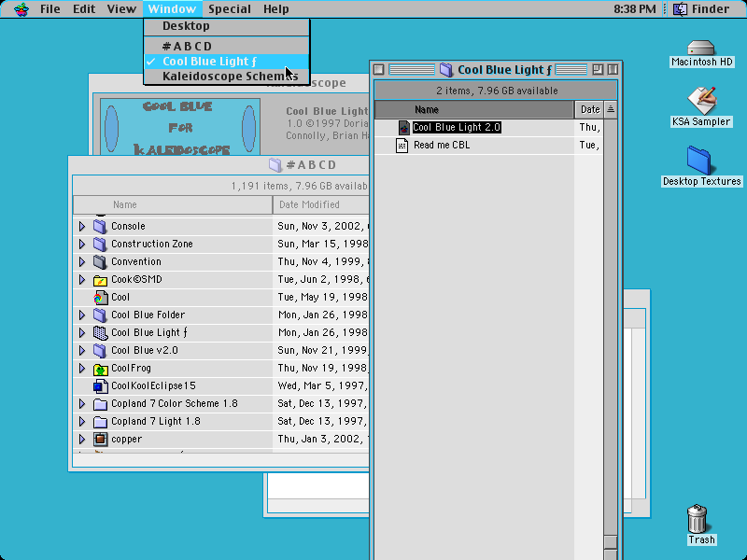Open the Macintosh HD drive icon
The image size is (747, 560).
(x=701, y=48)
